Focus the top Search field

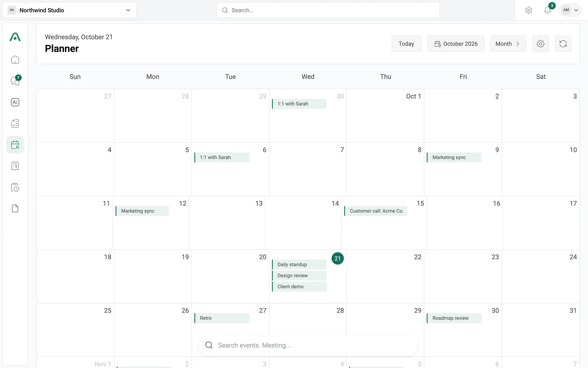point(328,10)
